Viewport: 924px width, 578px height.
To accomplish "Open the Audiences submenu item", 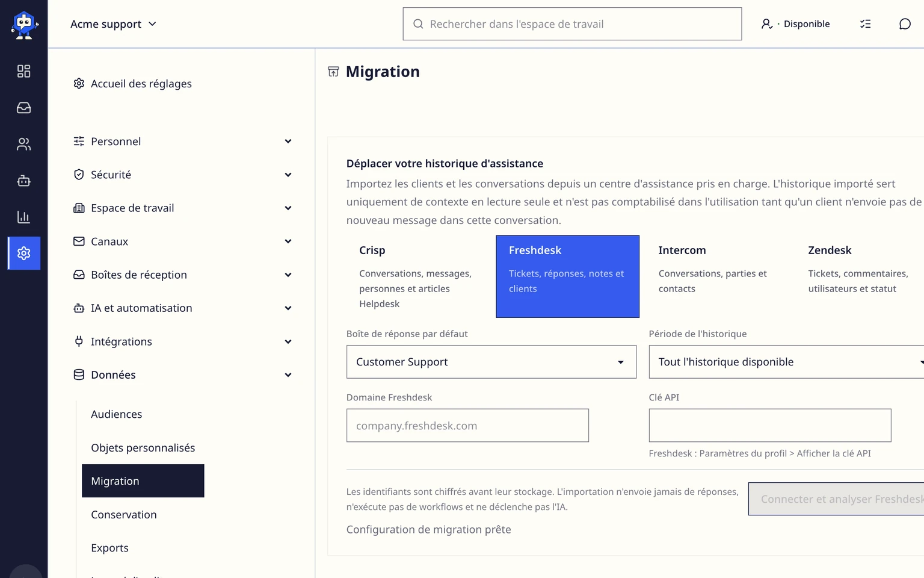I will [117, 414].
